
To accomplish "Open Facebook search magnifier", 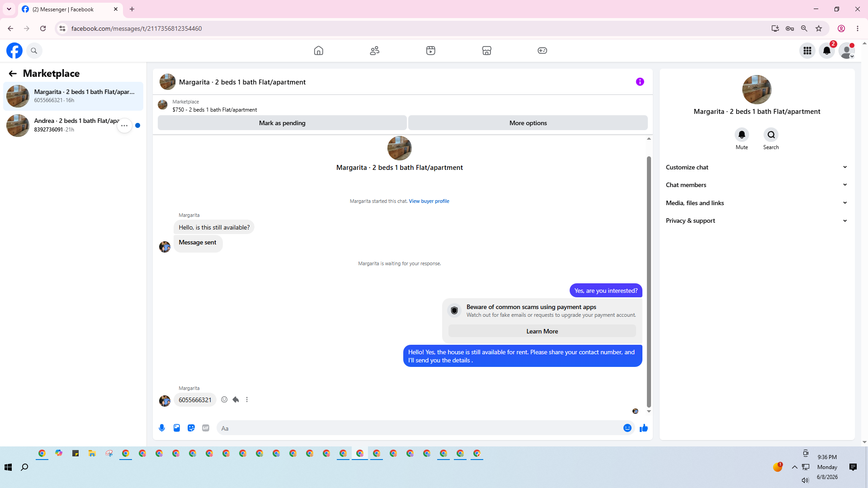I will tap(34, 51).
